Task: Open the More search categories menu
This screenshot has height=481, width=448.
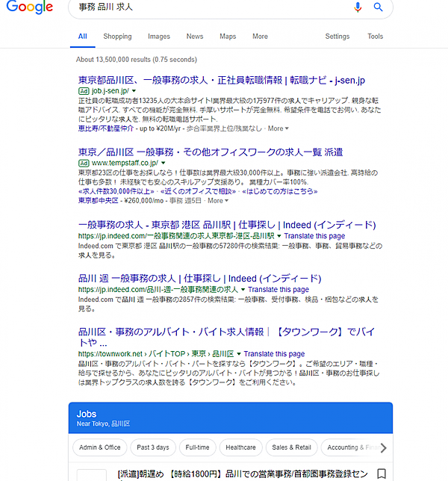Action: click(x=260, y=37)
